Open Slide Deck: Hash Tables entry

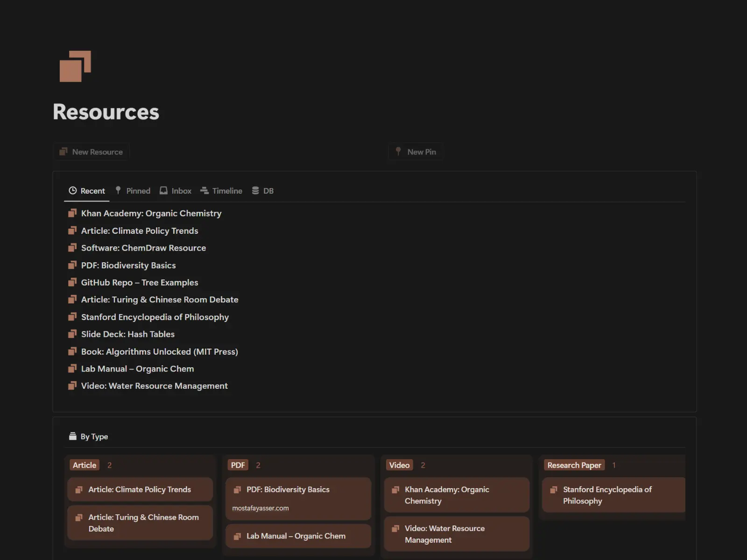point(127,334)
